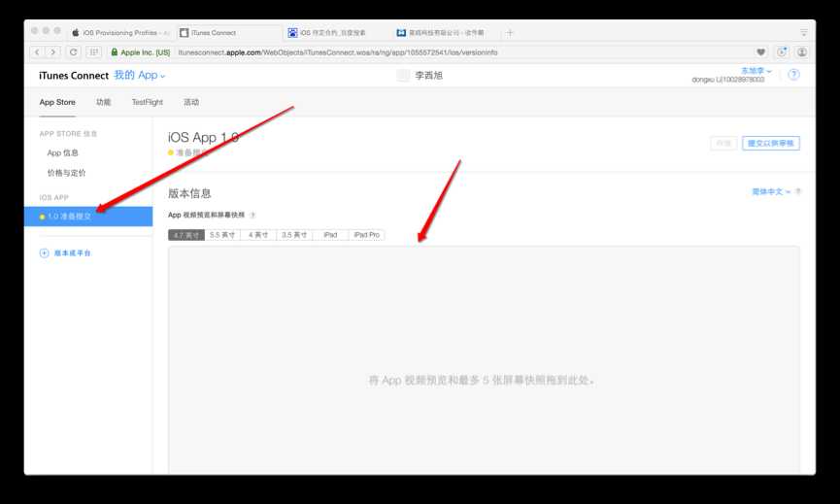This screenshot has width=840, height=504.
Task: Switch to iOS Provisioning Profiles browser tab
Action: click(120, 33)
